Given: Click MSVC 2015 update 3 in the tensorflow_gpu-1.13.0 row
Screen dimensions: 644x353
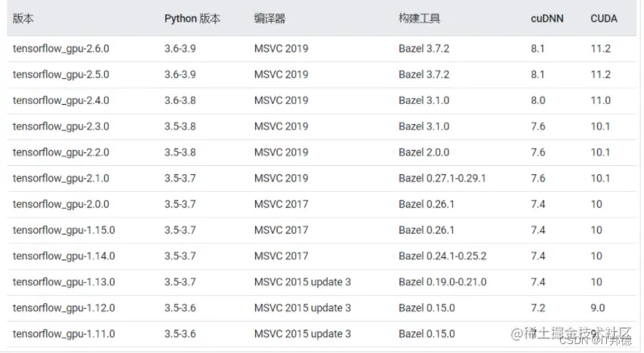Looking at the screenshot, I should point(303,282).
